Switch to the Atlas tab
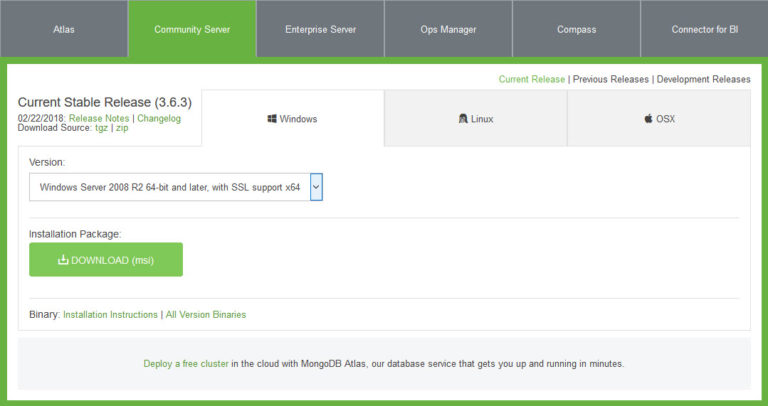This screenshot has height=406, width=768. pyautogui.click(x=64, y=29)
